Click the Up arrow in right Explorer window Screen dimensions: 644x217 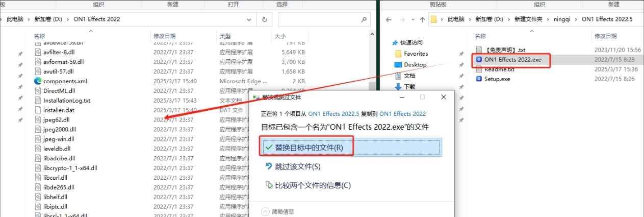click(422, 19)
